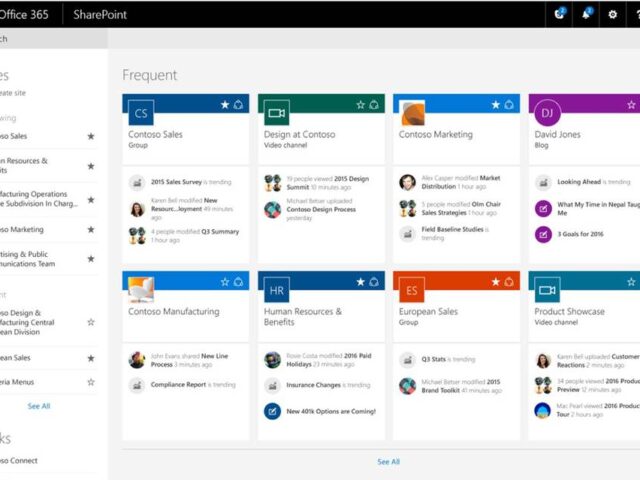
Task: Open the Contoso Manufacturing title link
Action: tap(173, 311)
